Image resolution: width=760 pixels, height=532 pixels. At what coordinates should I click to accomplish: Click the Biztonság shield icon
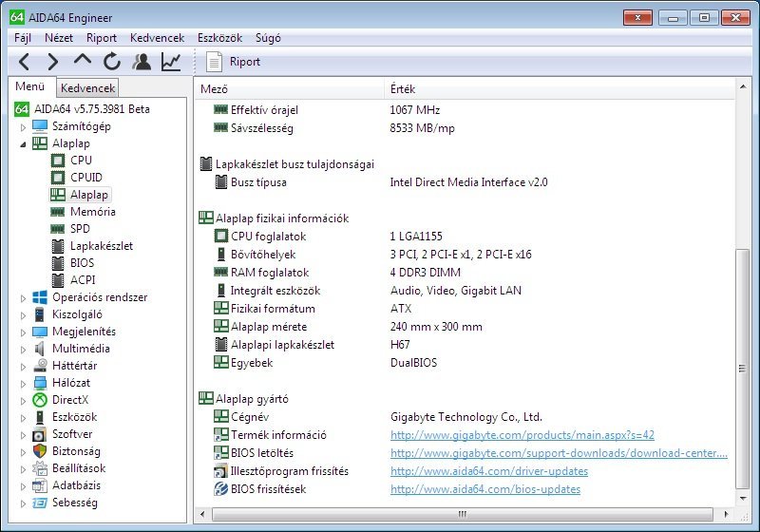pos(40,451)
